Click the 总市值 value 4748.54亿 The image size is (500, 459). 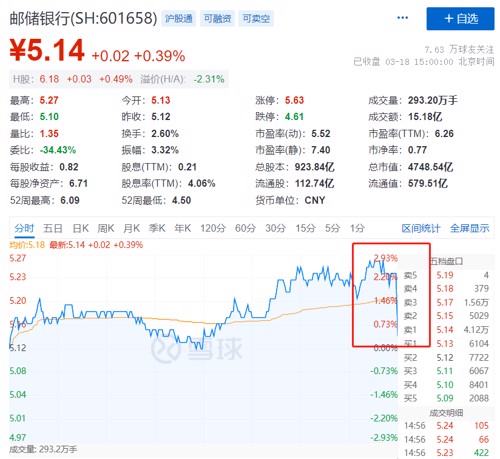point(430,167)
